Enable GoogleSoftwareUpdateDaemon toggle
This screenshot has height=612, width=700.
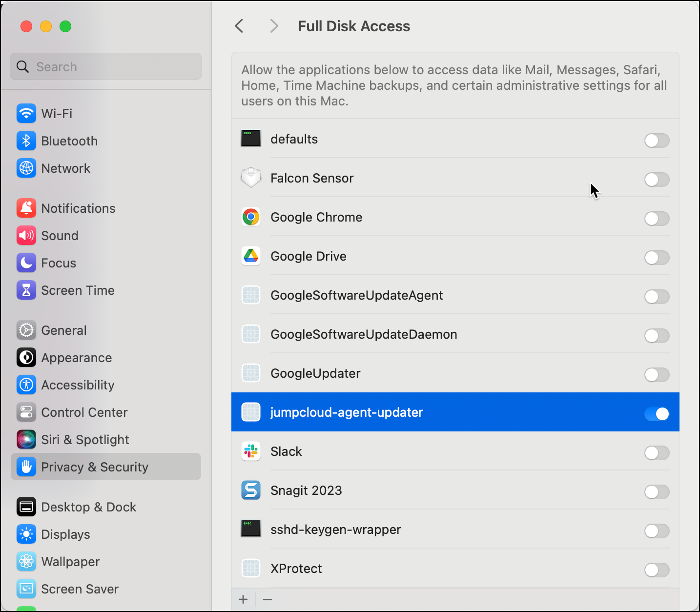point(657,336)
